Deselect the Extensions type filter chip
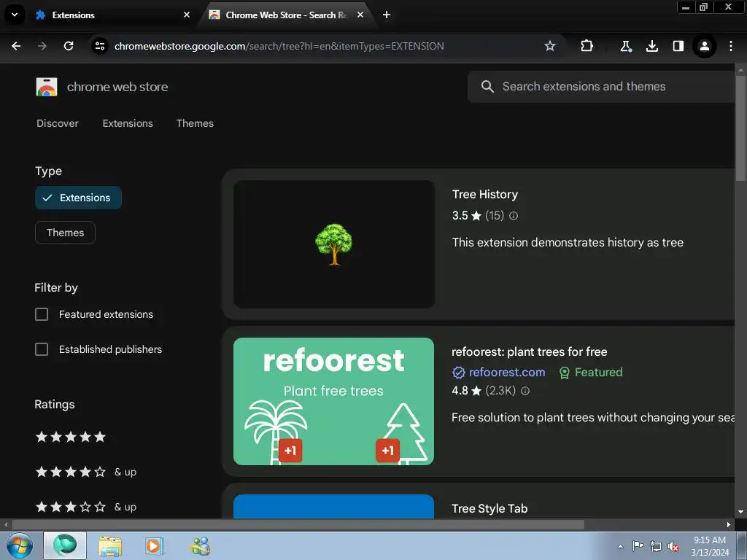This screenshot has width=747, height=560. pyautogui.click(x=78, y=198)
